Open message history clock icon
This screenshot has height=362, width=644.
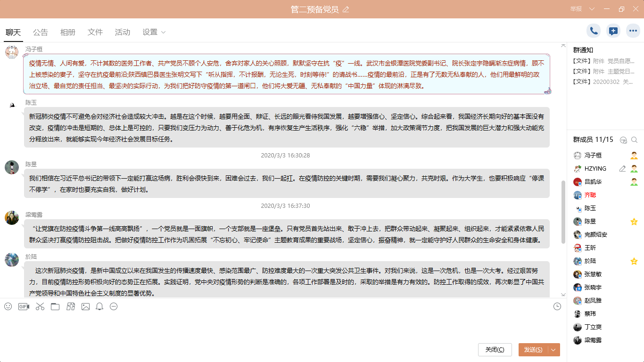(557, 306)
